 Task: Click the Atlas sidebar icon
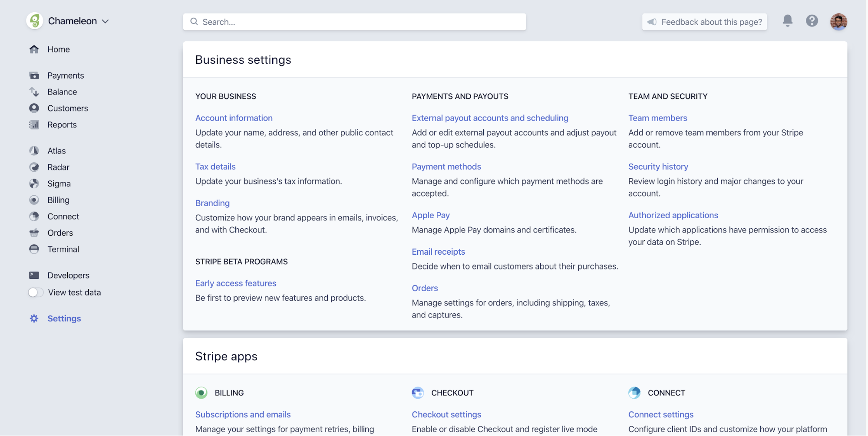(34, 151)
